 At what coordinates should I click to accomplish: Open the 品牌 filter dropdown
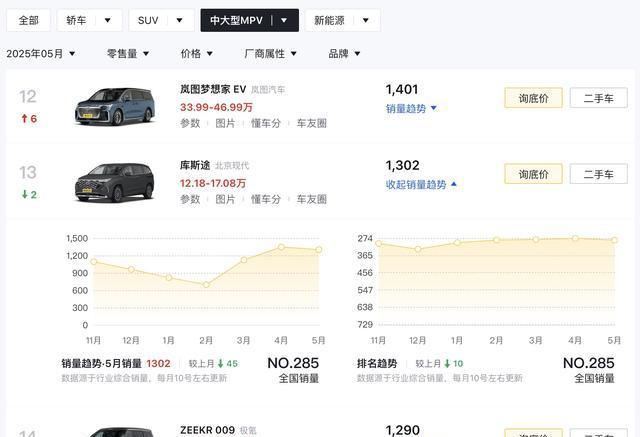(x=344, y=53)
